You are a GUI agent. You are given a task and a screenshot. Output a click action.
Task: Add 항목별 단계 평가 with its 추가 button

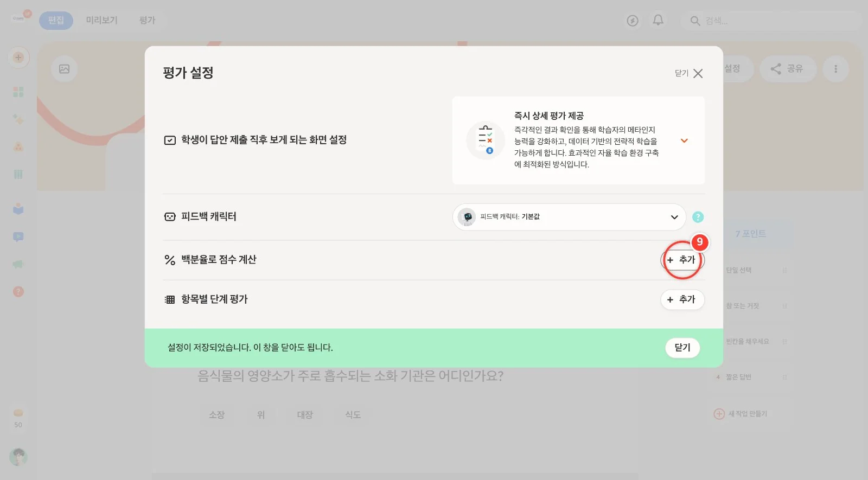coord(682,299)
